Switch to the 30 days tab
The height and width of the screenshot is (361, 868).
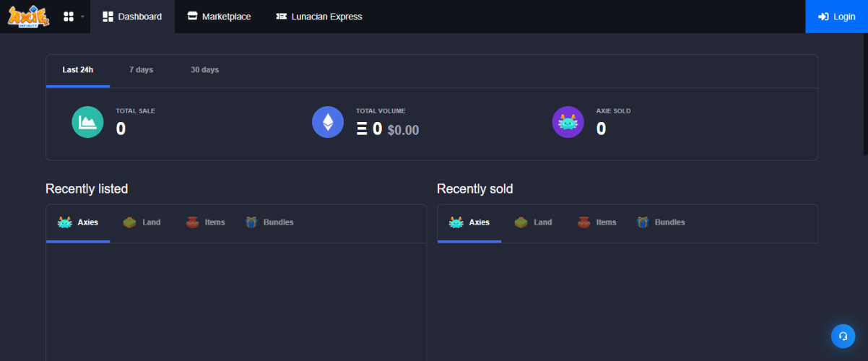204,70
